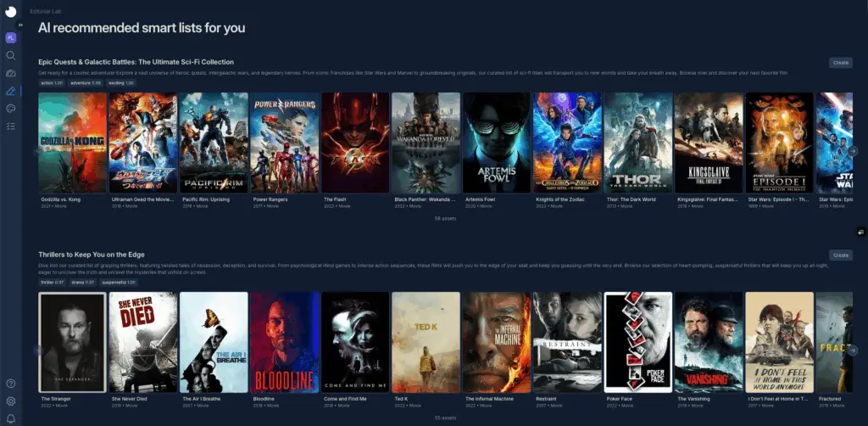This screenshot has width=868, height=426.
Task: Advance the sci-fi carousel with right arrow
Action: point(853,150)
